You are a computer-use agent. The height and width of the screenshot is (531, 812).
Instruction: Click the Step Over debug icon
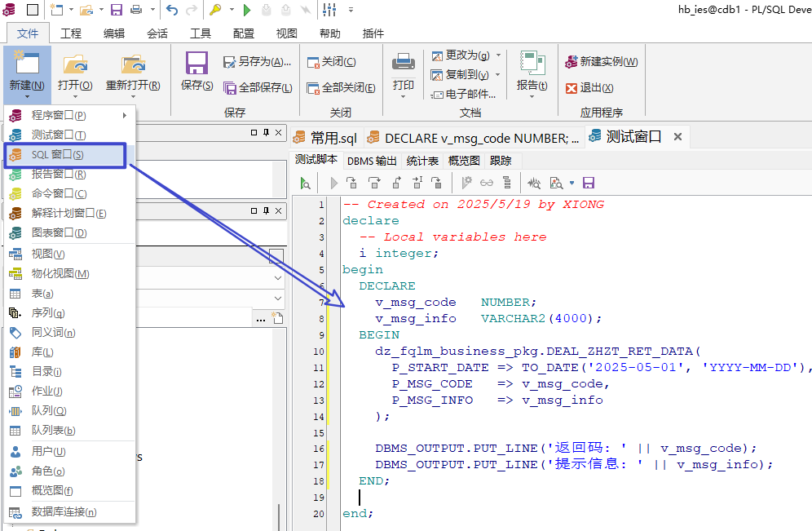374,183
